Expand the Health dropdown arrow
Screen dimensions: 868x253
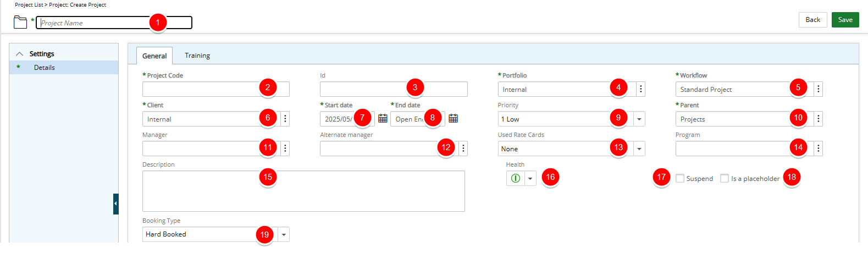point(530,178)
